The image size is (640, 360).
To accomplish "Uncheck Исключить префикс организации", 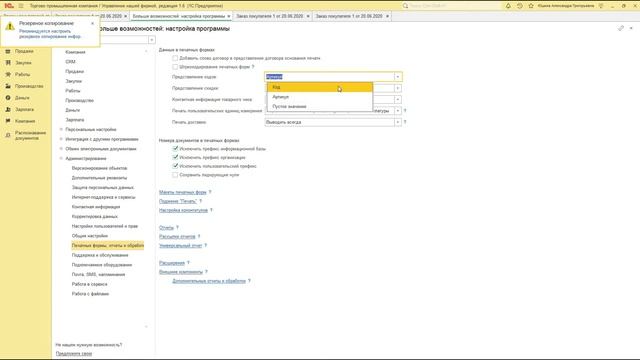I will [x=175, y=157].
